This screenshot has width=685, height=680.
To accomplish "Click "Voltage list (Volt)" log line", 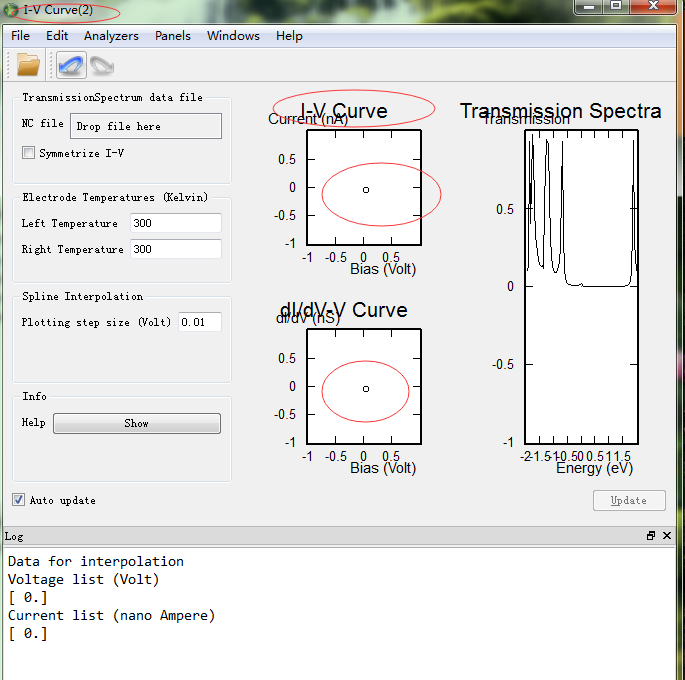I will click(83, 580).
